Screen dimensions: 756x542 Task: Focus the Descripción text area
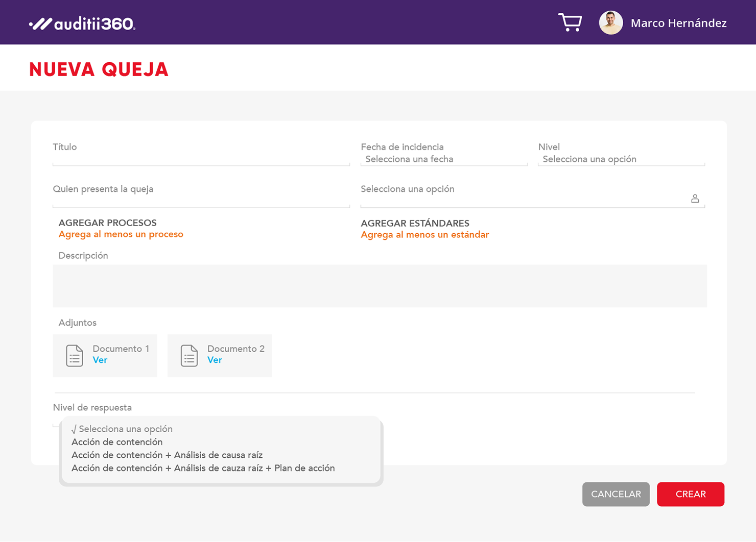tap(380, 286)
